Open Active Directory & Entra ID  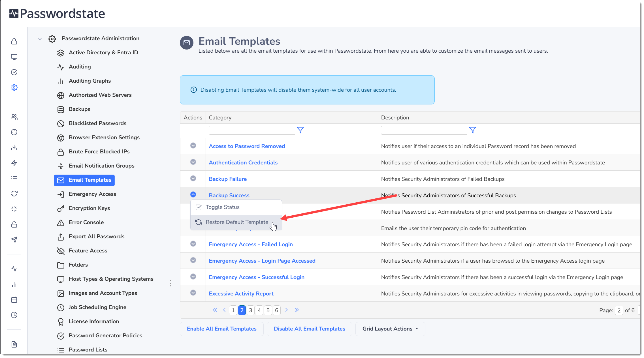(103, 53)
